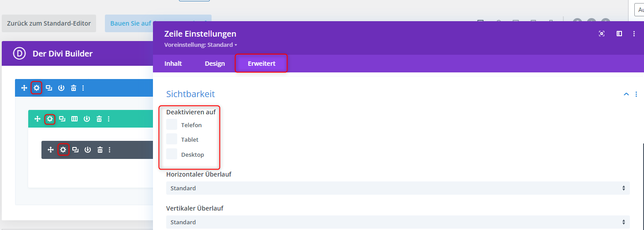The height and width of the screenshot is (230, 644).
Task: Check the Tablet checkbox
Action: [171, 139]
